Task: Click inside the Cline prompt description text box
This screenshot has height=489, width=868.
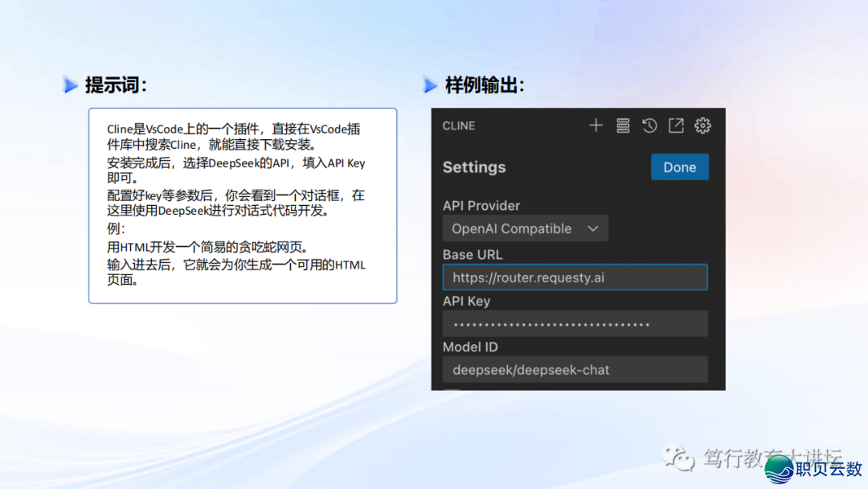Action: (242, 206)
